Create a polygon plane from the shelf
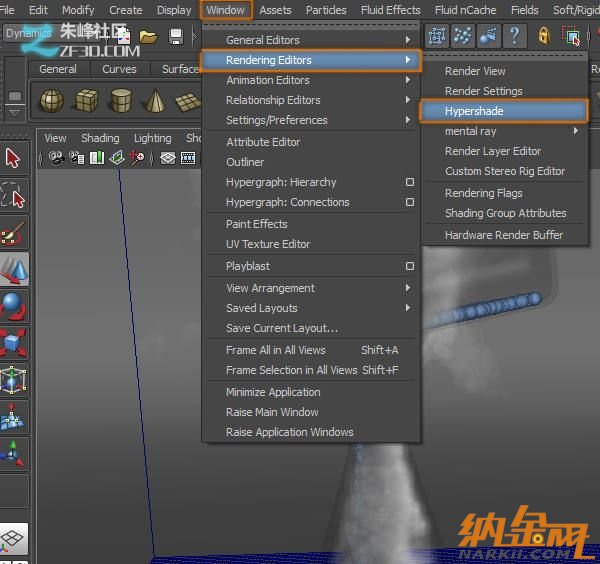Viewport: 600px width, 564px height. tap(188, 102)
